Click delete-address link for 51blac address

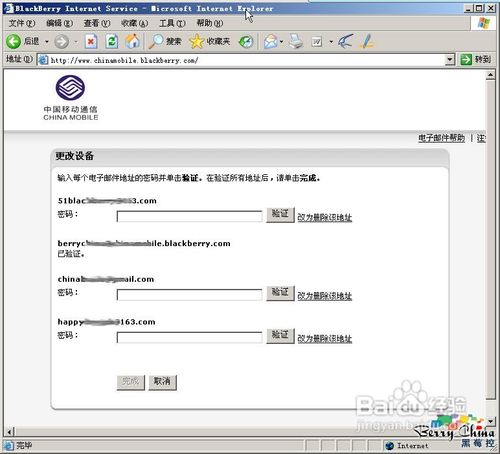point(325,217)
